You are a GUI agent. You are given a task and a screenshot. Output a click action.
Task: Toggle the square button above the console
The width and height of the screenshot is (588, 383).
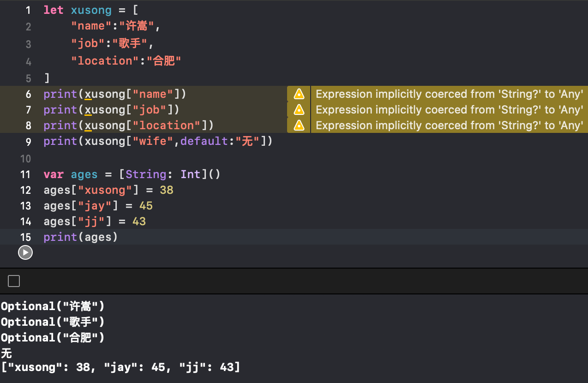(x=14, y=281)
